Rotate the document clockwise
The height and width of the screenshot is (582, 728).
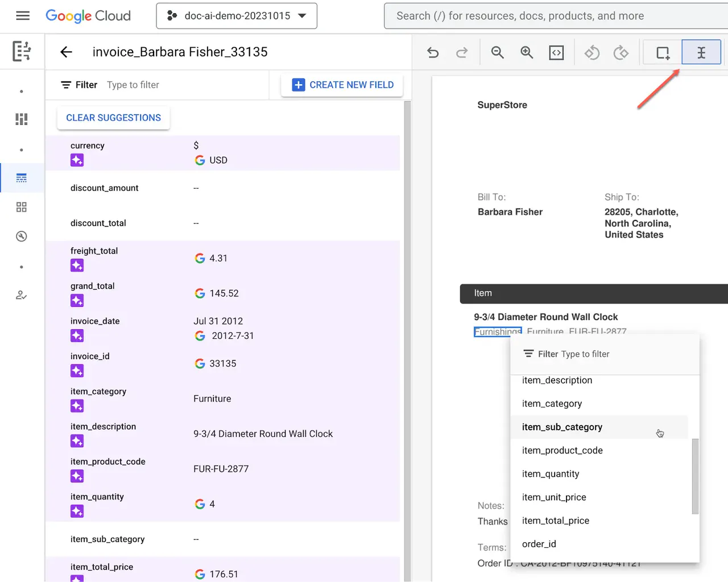[621, 53]
